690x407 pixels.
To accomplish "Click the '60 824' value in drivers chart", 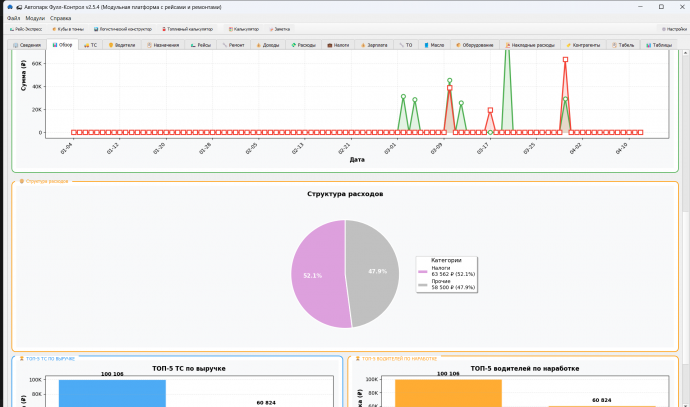I will 602,400.
